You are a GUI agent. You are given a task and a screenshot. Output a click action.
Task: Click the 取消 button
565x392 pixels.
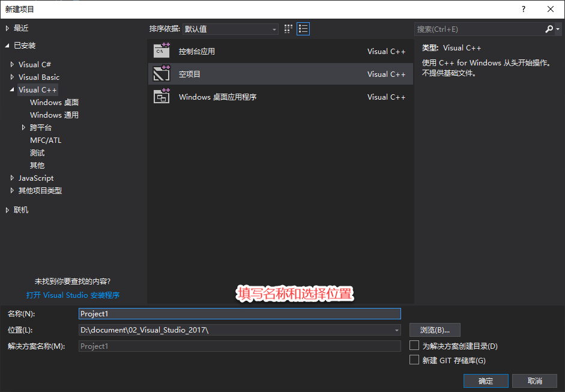pos(535,381)
